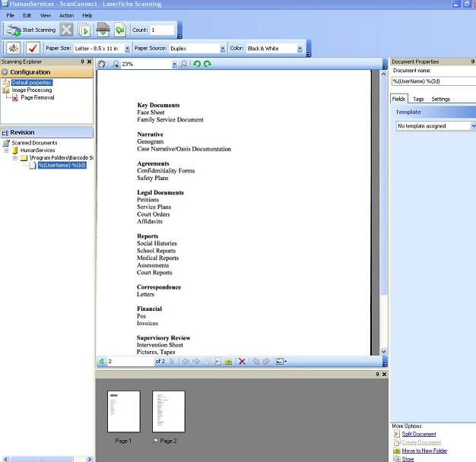Image resolution: width=476 pixels, height=462 pixels.
Task: Click the Revision section header
Action: [46, 132]
